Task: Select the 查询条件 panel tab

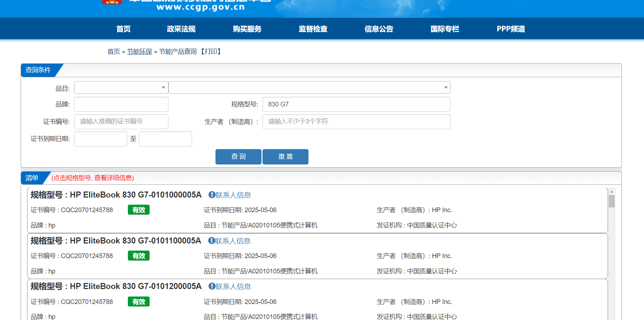Action: click(x=38, y=70)
